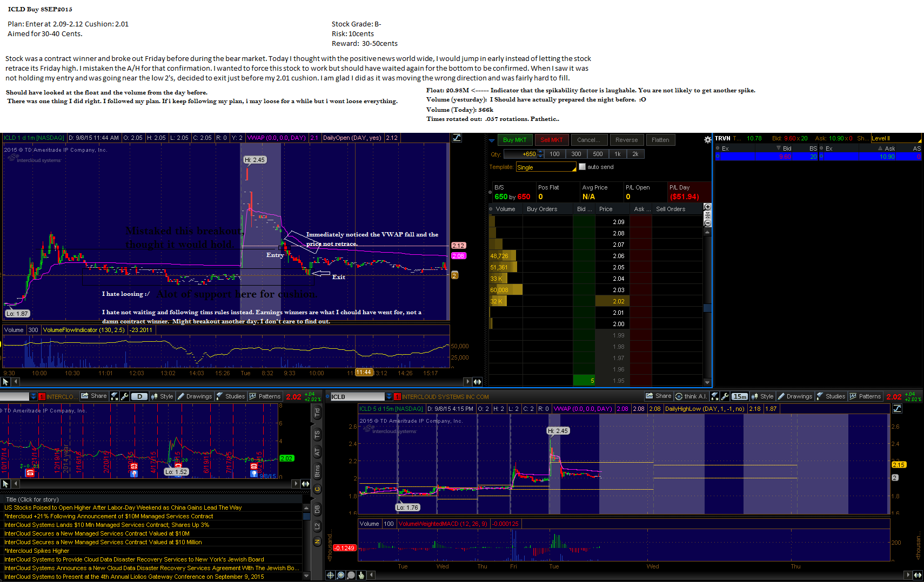Open the ICLD symbol dropdown arrow

click(389, 397)
